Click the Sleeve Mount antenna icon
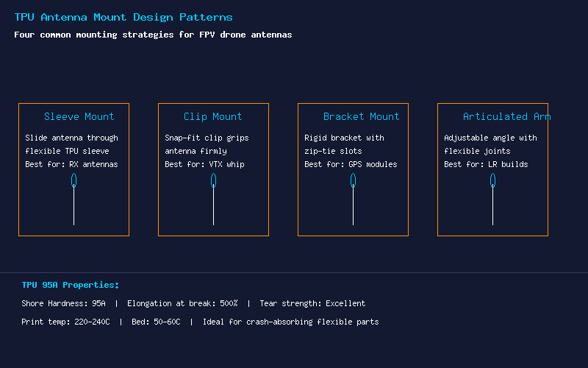Viewport: 588px width, 368px height. (74, 199)
